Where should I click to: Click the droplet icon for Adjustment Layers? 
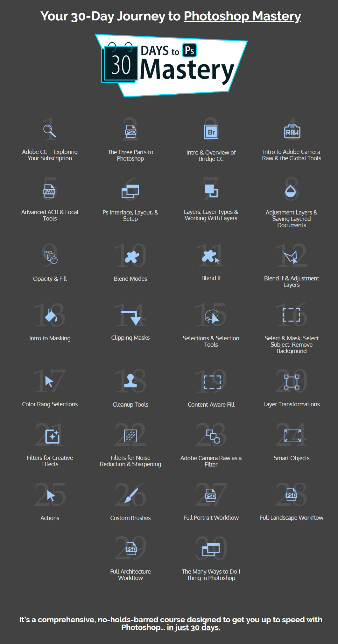[x=290, y=192]
